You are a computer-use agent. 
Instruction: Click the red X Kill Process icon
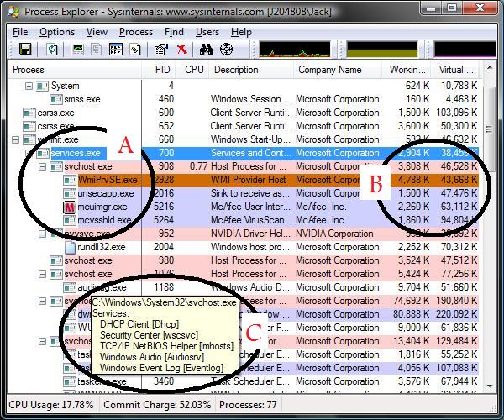(x=181, y=50)
